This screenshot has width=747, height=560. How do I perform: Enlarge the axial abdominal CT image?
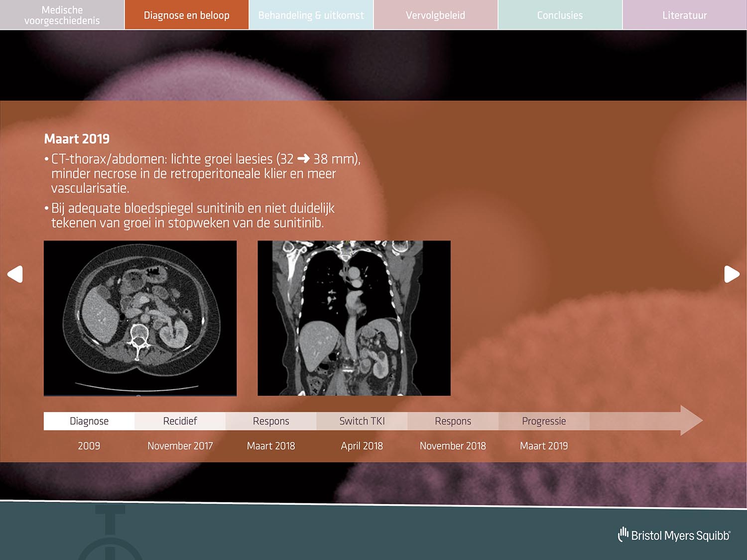coord(140,318)
